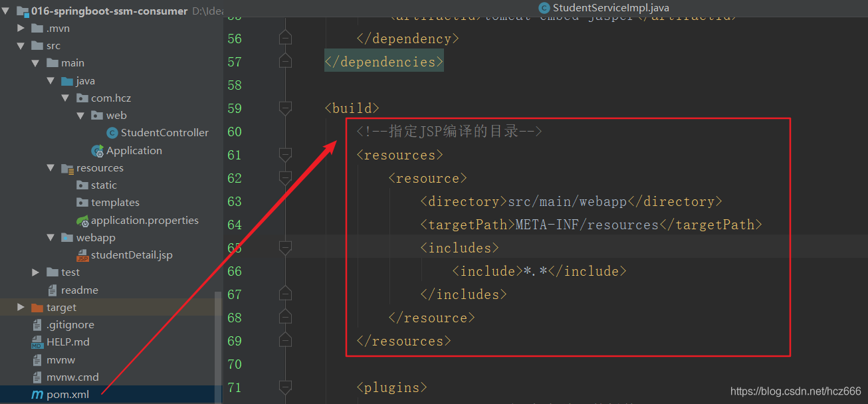Click the com.hcz package icon
The image size is (868, 404).
82,98
